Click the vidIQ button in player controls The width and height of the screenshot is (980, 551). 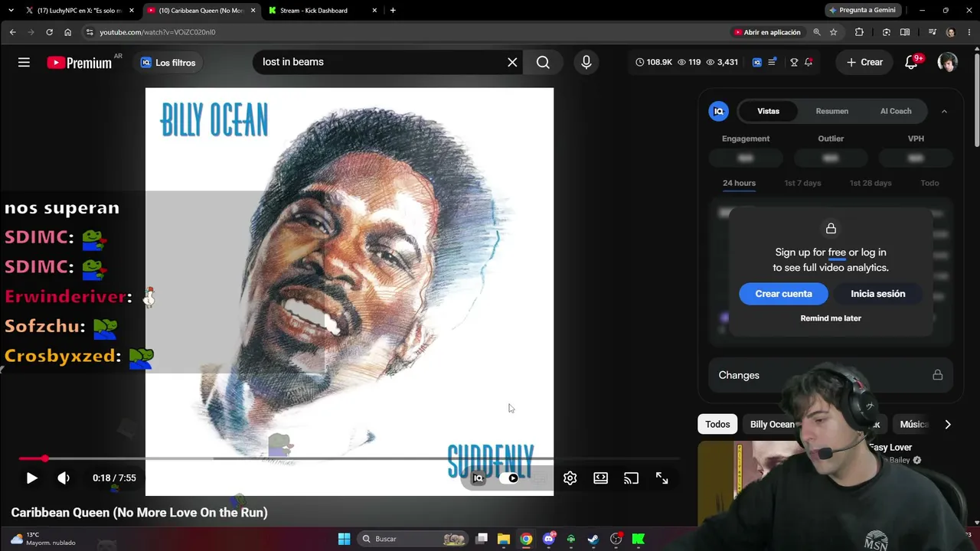[478, 478]
